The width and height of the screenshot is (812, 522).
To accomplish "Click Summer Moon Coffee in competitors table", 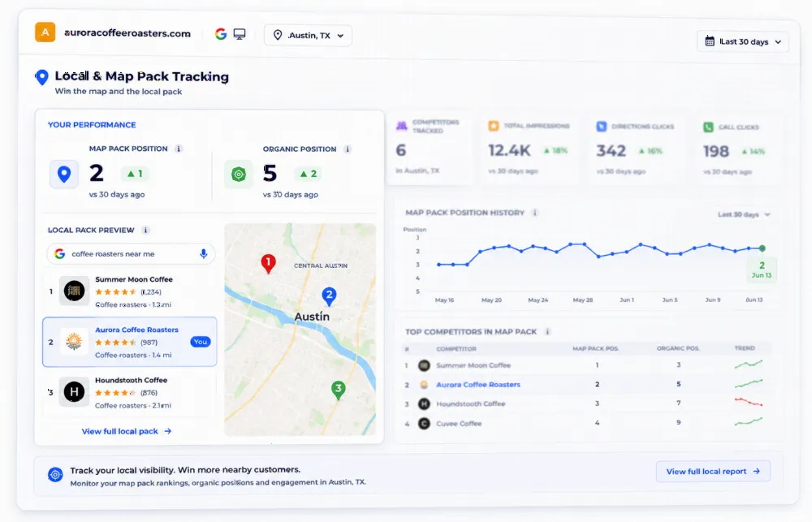I will coord(473,365).
